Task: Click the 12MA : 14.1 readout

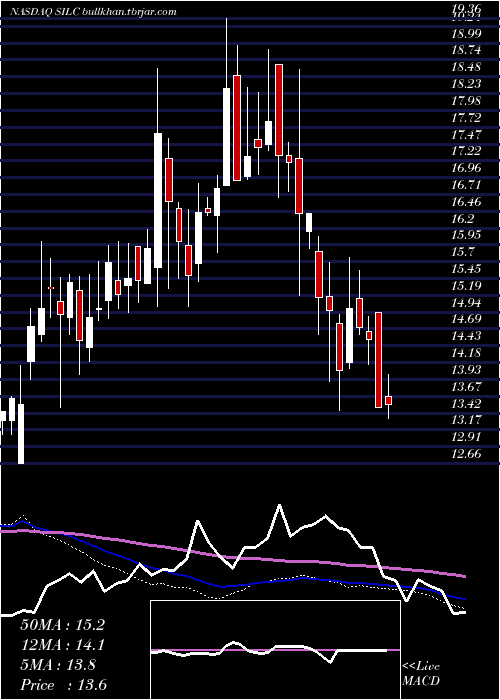Action: click(62, 645)
